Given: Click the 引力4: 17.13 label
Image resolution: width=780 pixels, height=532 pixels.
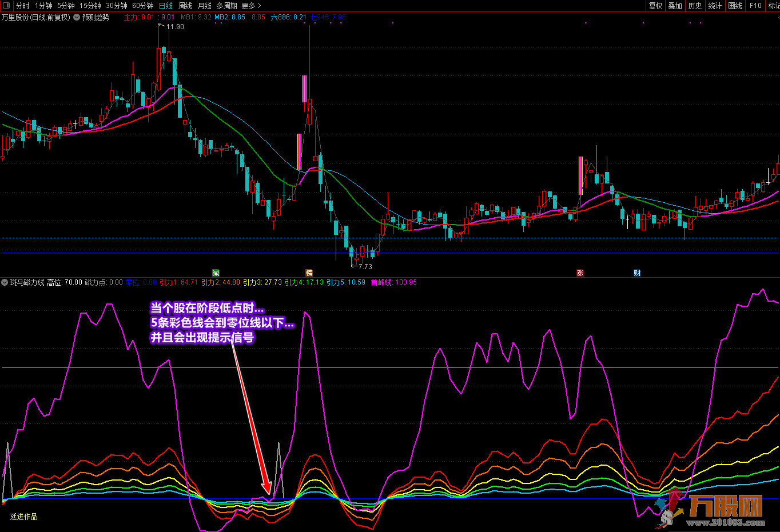Looking at the screenshot, I should tap(304, 282).
